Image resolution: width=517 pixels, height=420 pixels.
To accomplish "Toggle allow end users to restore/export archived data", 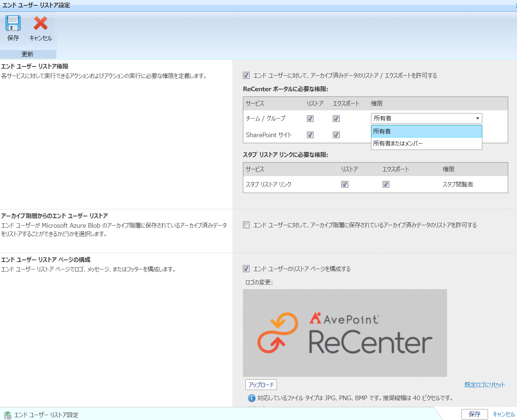I will tap(246, 75).
